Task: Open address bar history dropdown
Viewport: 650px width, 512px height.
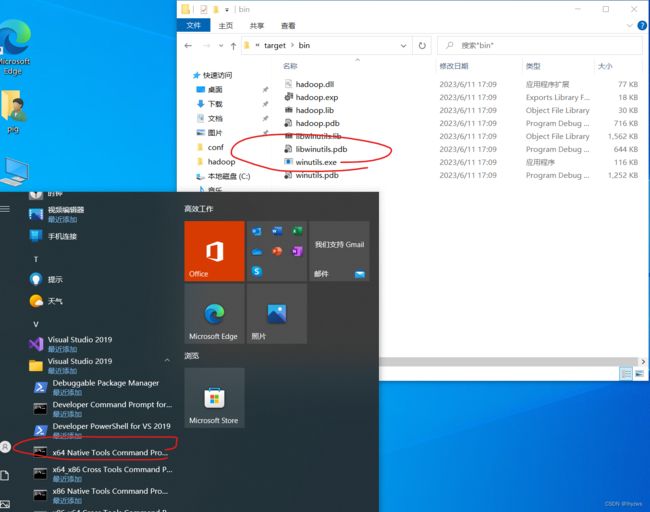Action: click(x=403, y=46)
